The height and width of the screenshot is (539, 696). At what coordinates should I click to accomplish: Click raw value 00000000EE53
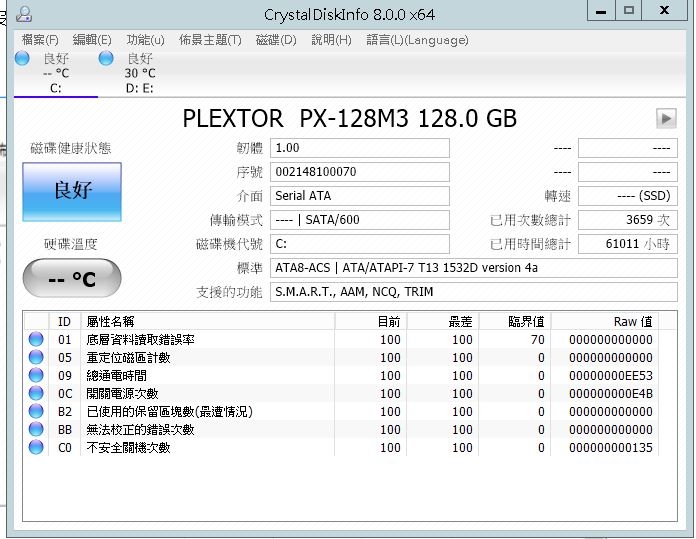tap(611, 376)
